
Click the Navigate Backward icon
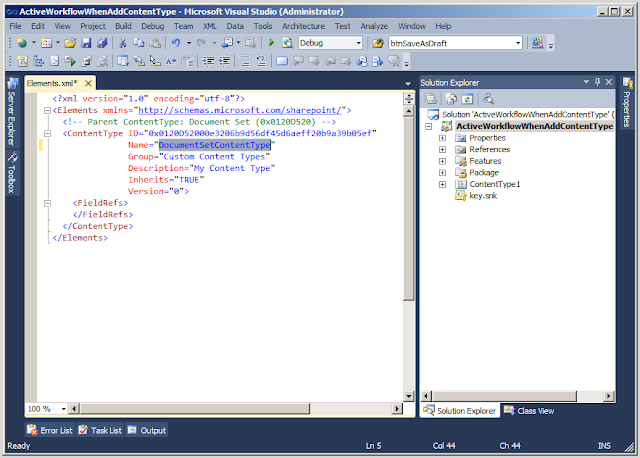click(x=227, y=43)
